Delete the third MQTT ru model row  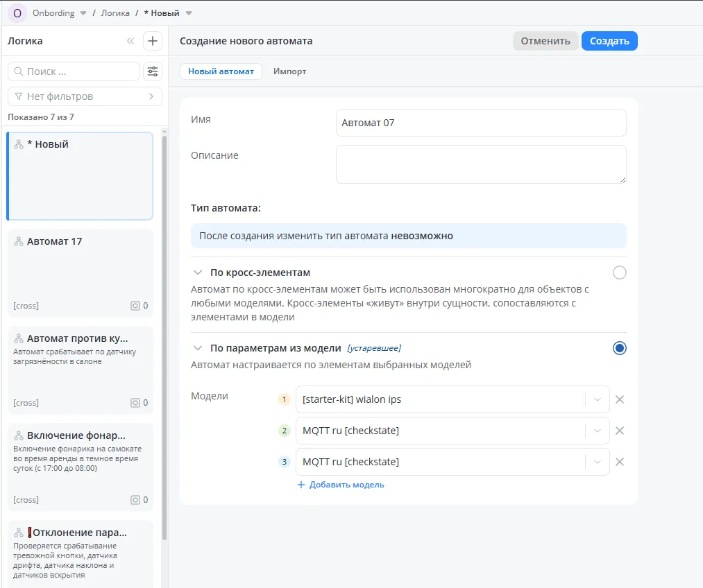pyautogui.click(x=620, y=462)
